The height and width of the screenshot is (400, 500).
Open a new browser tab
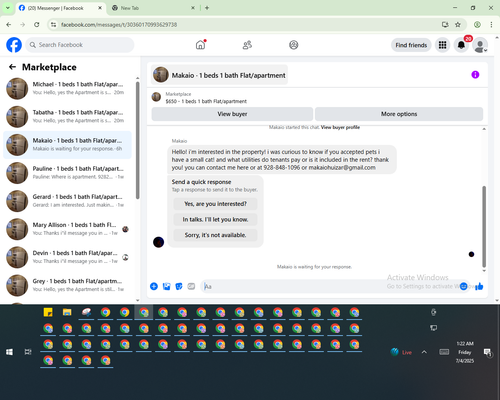207,8
